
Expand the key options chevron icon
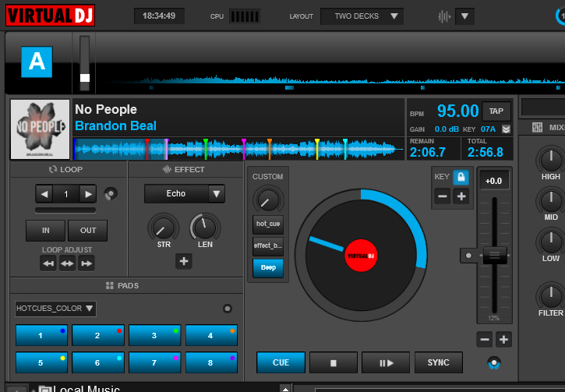(x=506, y=129)
